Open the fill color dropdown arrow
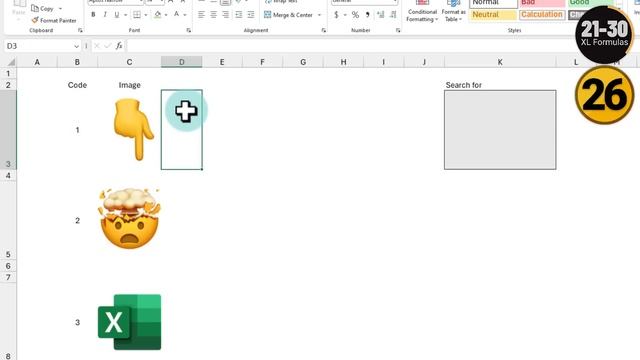Viewport: 640px width, 360px height. click(x=166, y=15)
